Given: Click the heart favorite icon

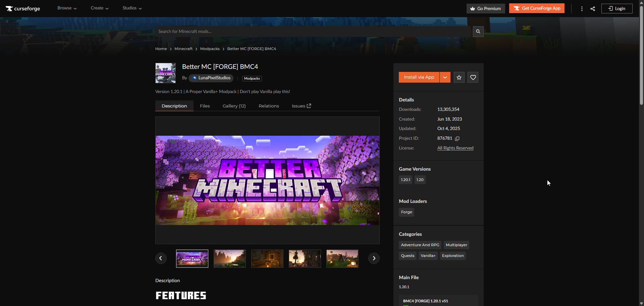Looking at the screenshot, I should (x=473, y=78).
